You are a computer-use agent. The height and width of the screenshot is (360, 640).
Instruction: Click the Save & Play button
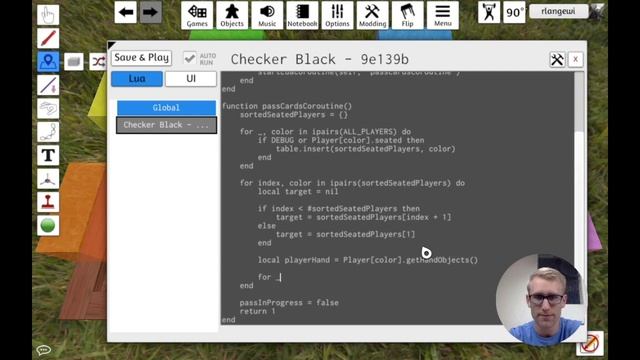coord(142,58)
